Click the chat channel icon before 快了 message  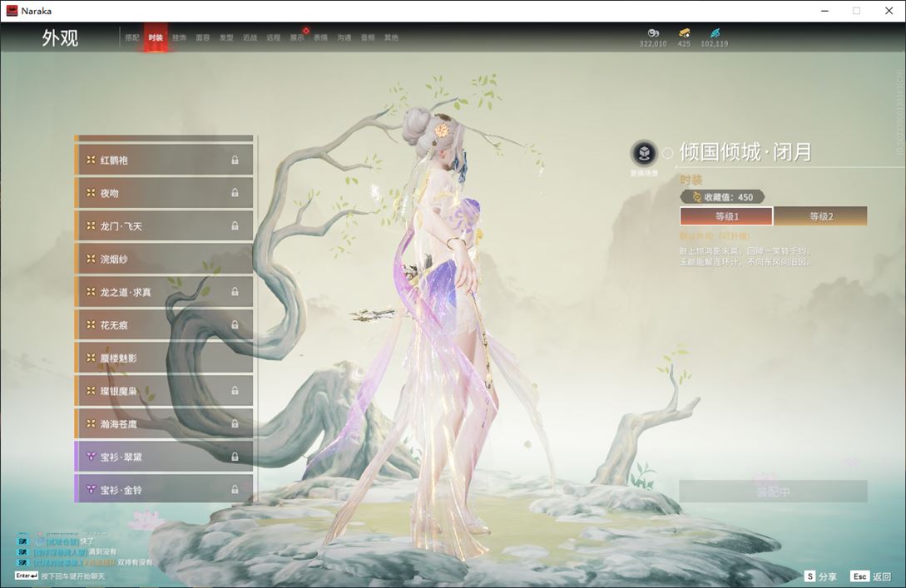(22, 541)
